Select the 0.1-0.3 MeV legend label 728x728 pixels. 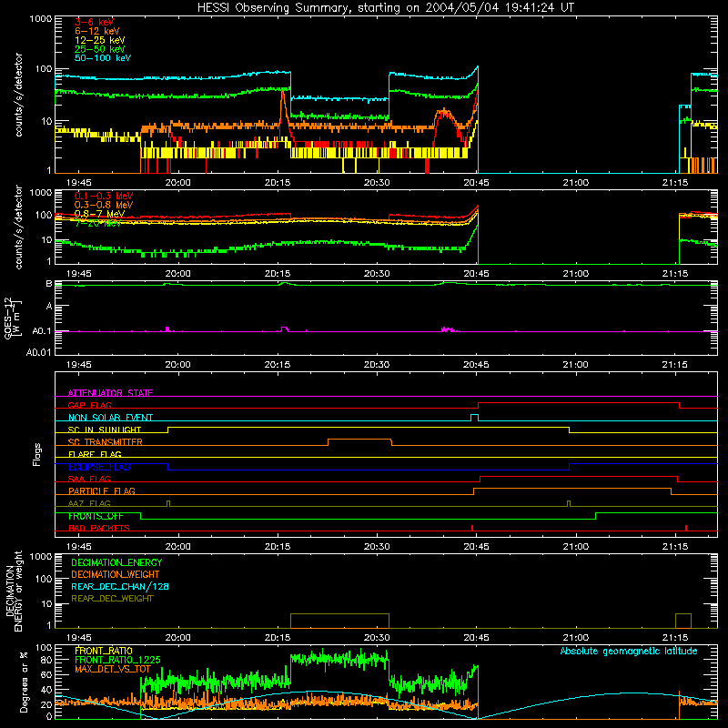point(104,196)
